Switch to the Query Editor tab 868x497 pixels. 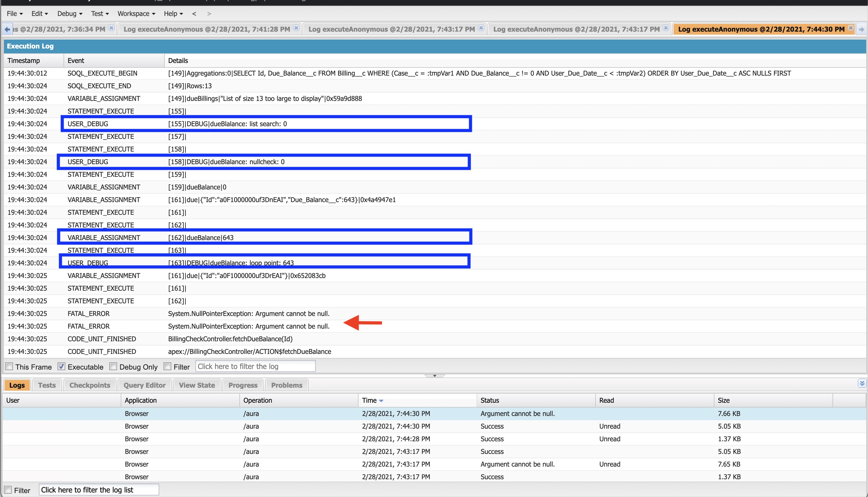[x=144, y=385]
